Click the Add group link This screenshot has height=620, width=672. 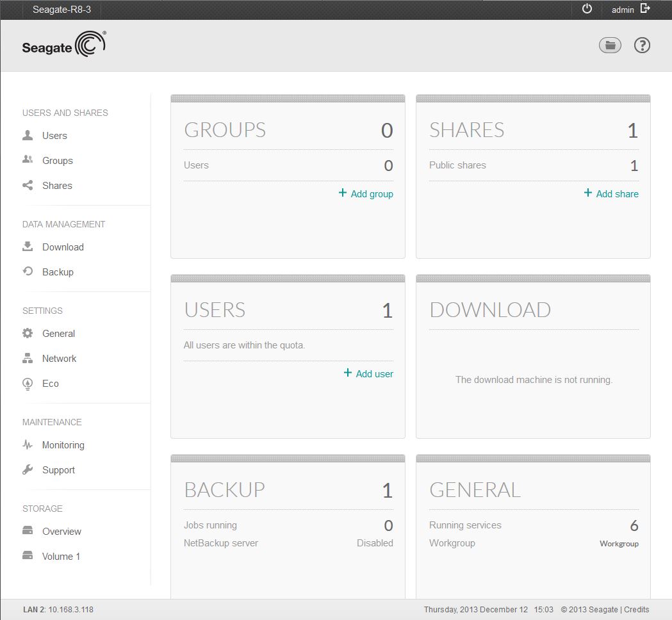[372, 194]
